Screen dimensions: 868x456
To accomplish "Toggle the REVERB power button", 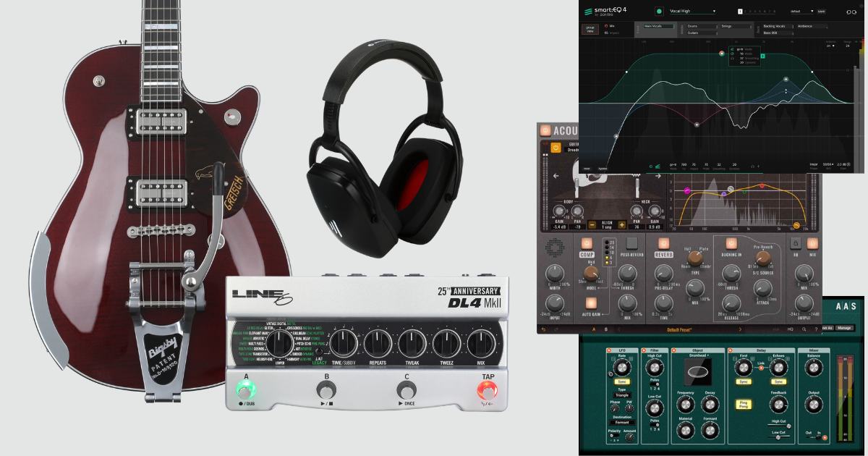I will [664, 243].
